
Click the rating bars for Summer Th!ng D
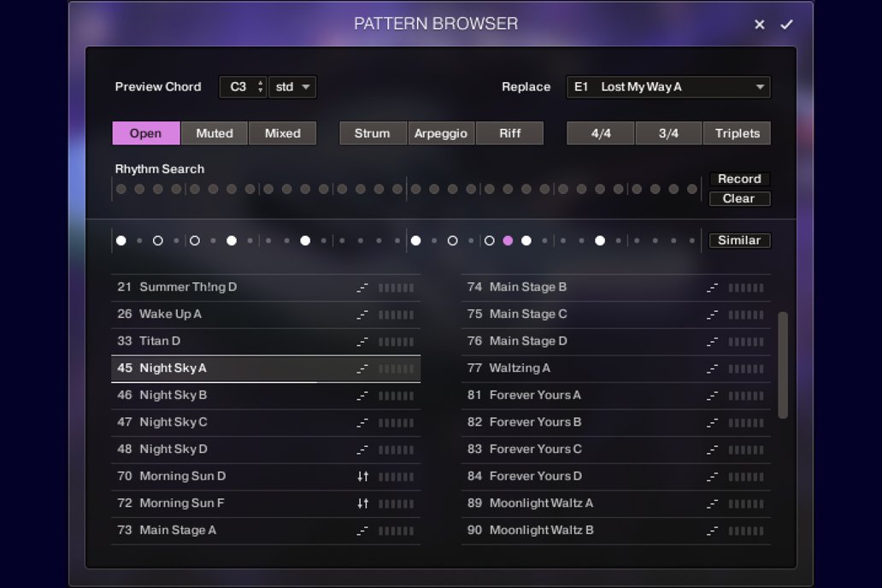pos(396,288)
